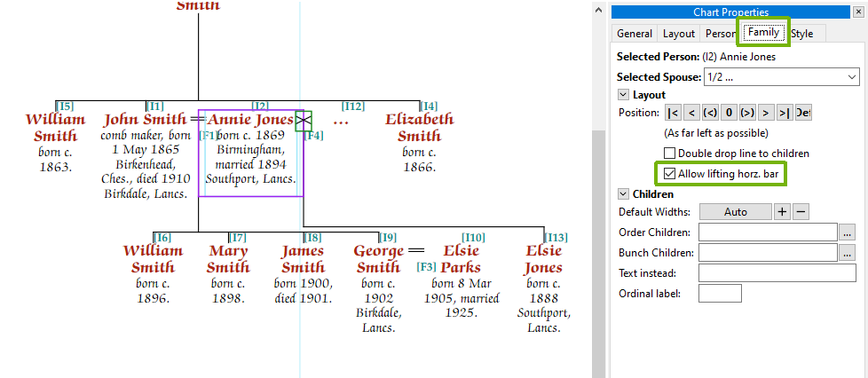Collapse the Layout section
Screen dimensions: 868x378
(622, 95)
